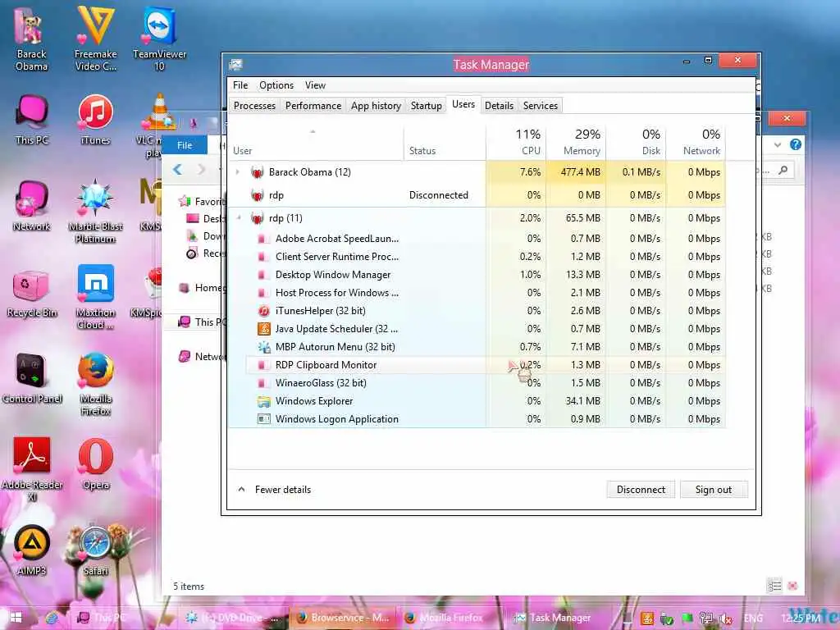Click the Sign out button
The width and height of the screenshot is (840, 630).
pos(714,490)
